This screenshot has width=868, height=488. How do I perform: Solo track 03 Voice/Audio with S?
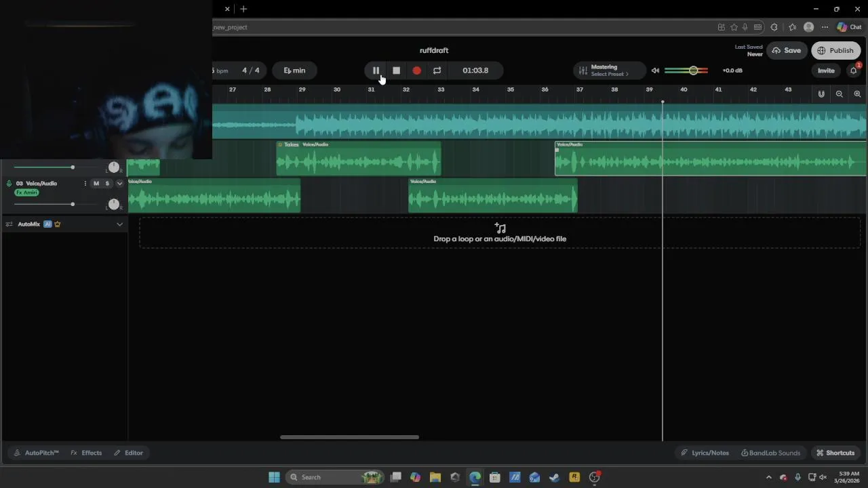click(107, 184)
